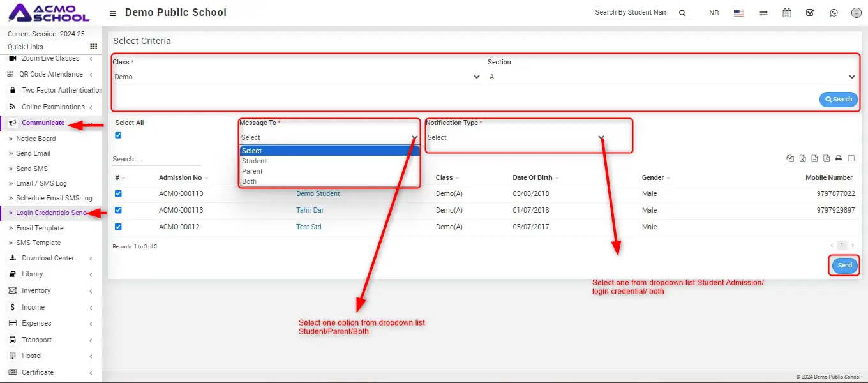The height and width of the screenshot is (383, 868).
Task: Export table as PDF
Action: pos(827,159)
